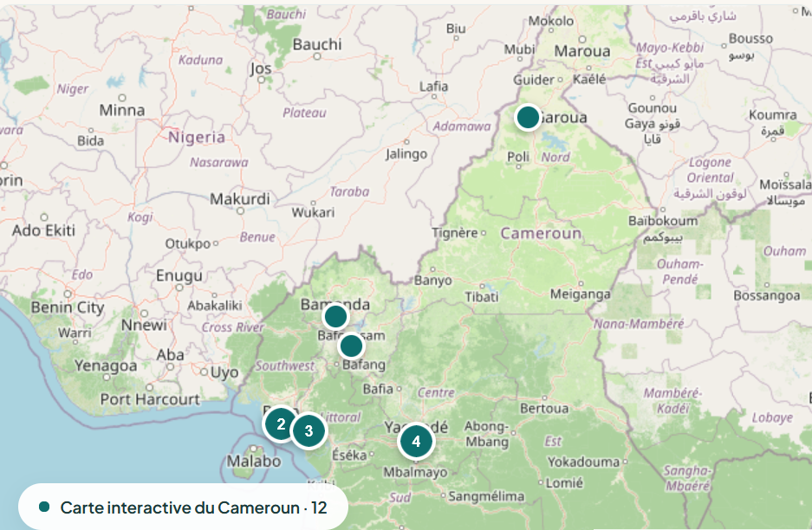This screenshot has height=530, width=812.
Task: Click the Sangmélima town label
Action: point(487,496)
